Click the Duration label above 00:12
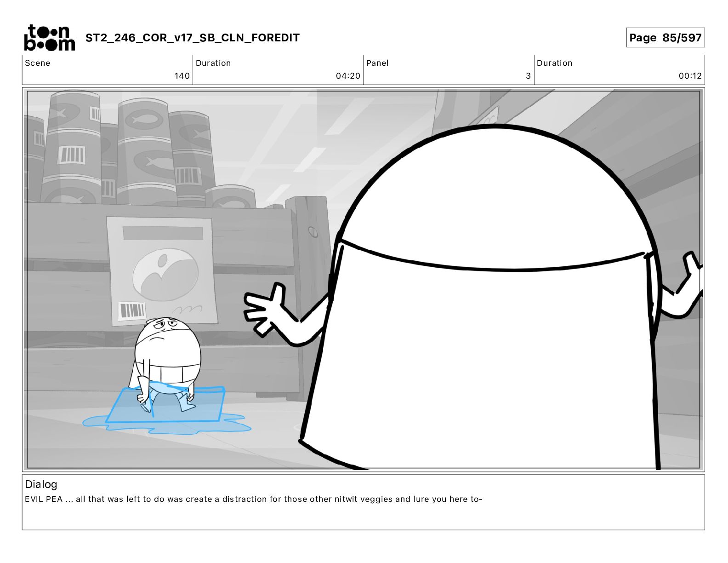 (x=554, y=63)
